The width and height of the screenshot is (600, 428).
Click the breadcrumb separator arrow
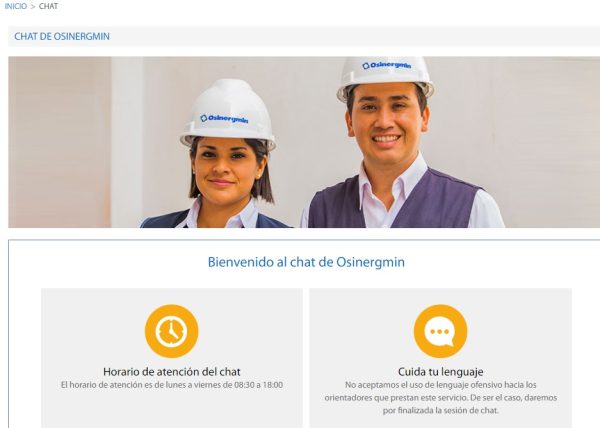pos(33,7)
